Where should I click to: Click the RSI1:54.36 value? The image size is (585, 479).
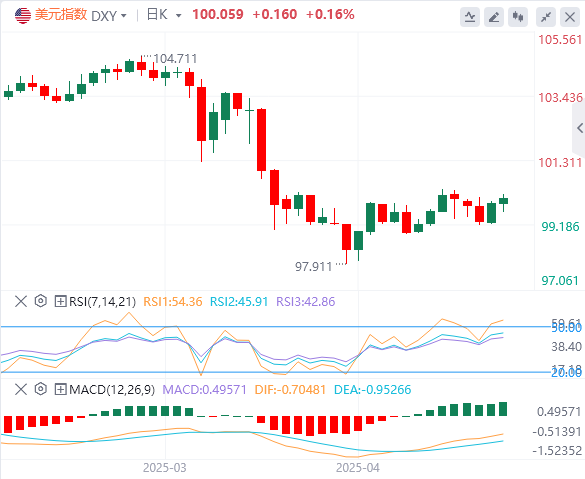[x=173, y=301]
